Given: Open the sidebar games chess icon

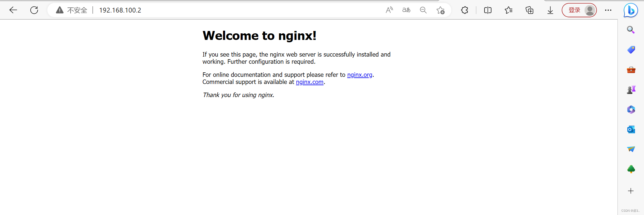Looking at the screenshot, I should (631, 90).
